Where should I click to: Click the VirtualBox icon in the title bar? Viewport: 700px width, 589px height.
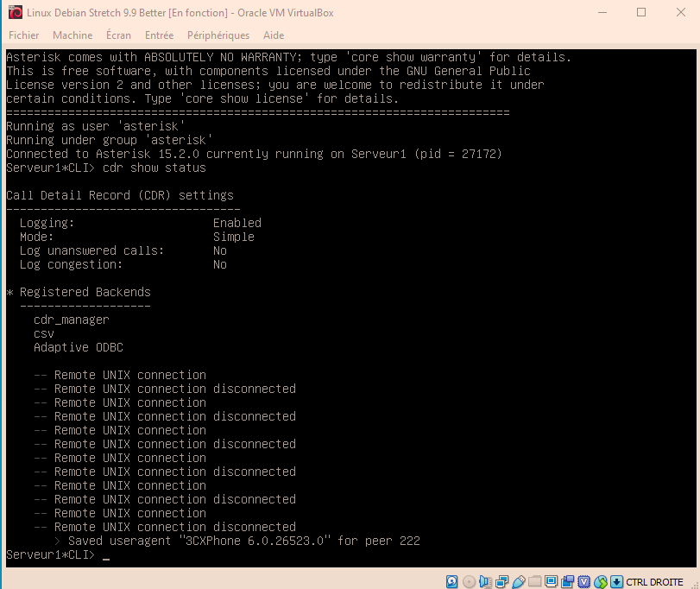16,12
